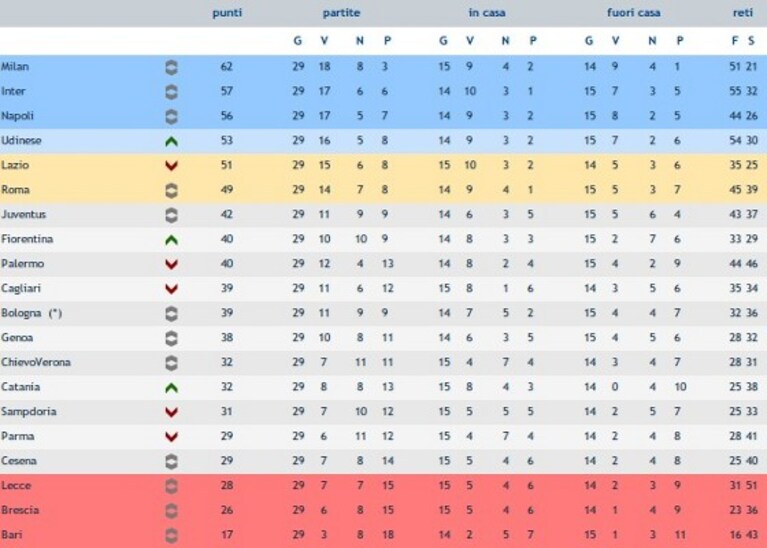Image resolution: width=767 pixels, height=548 pixels.
Task: Click the unchanged position icon beside Milan
Action: coord(171,67)
